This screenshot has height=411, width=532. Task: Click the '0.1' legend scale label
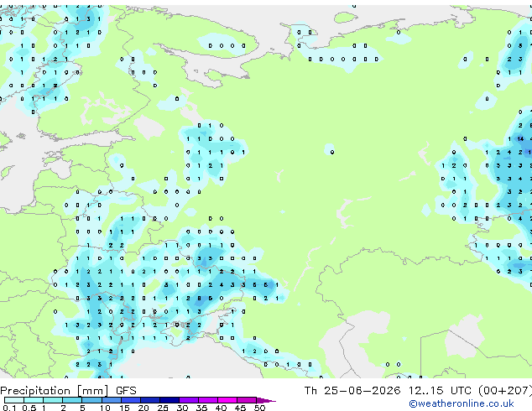click(9, 408)
